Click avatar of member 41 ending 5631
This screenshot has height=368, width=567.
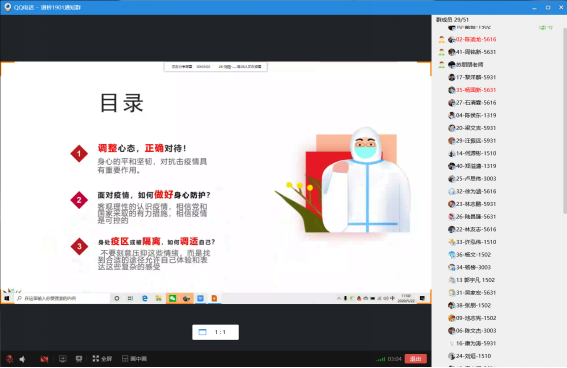(x=451, y=52)
